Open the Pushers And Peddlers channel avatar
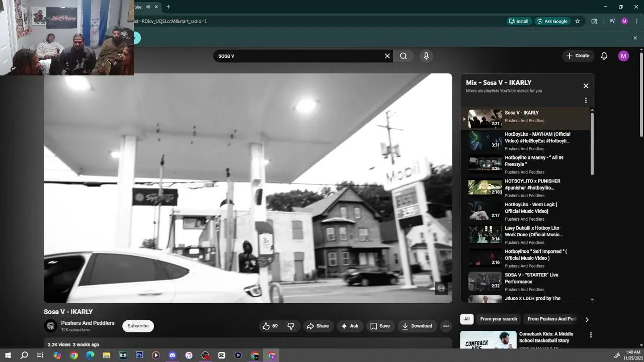644x362 pixels. pos(50,326)
